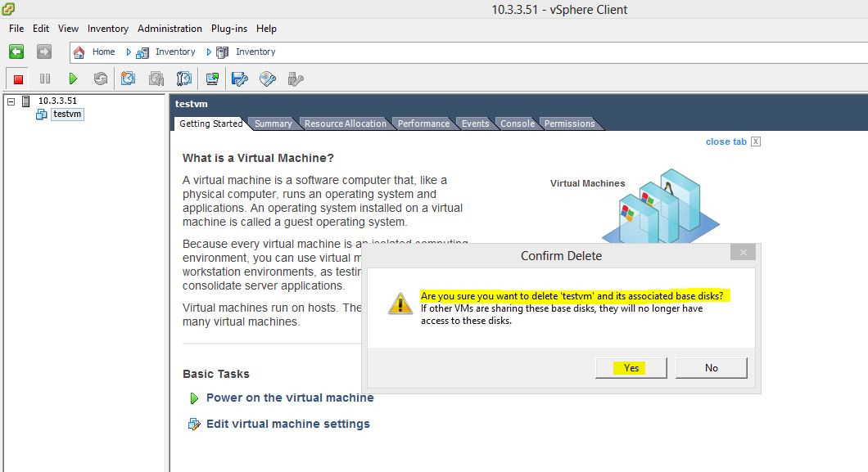Click the second Inventory breadcrumb text
The width and height of the screenshot is (868, 472).
pyautogui.click(x=255, y=52)
